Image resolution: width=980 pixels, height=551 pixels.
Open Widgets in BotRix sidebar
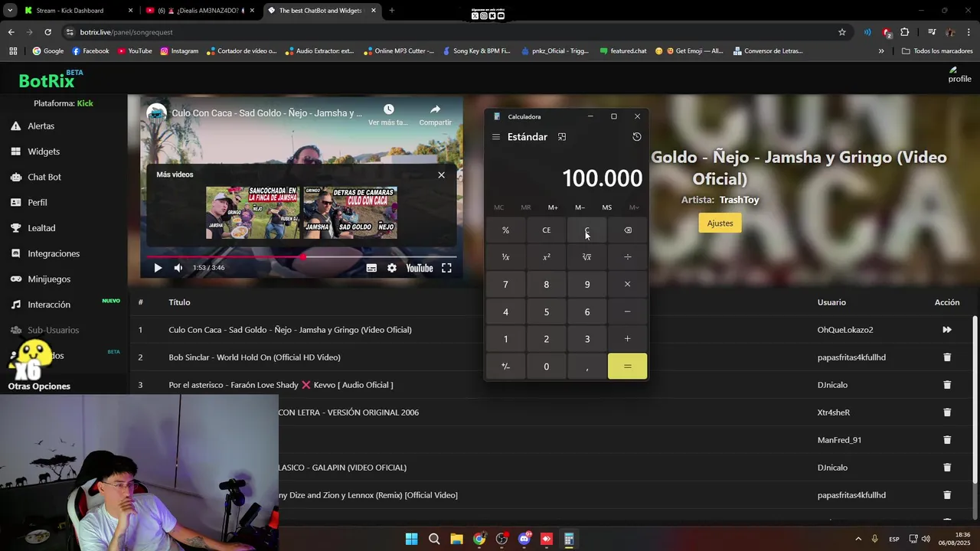[x=35, y=152]
